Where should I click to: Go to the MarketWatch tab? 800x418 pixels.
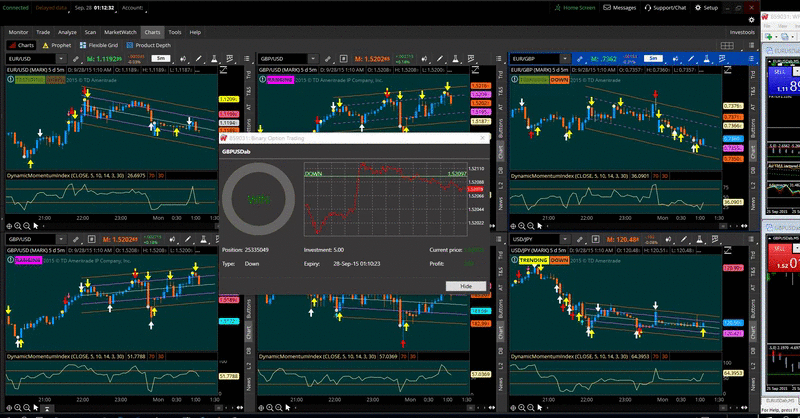120,32
